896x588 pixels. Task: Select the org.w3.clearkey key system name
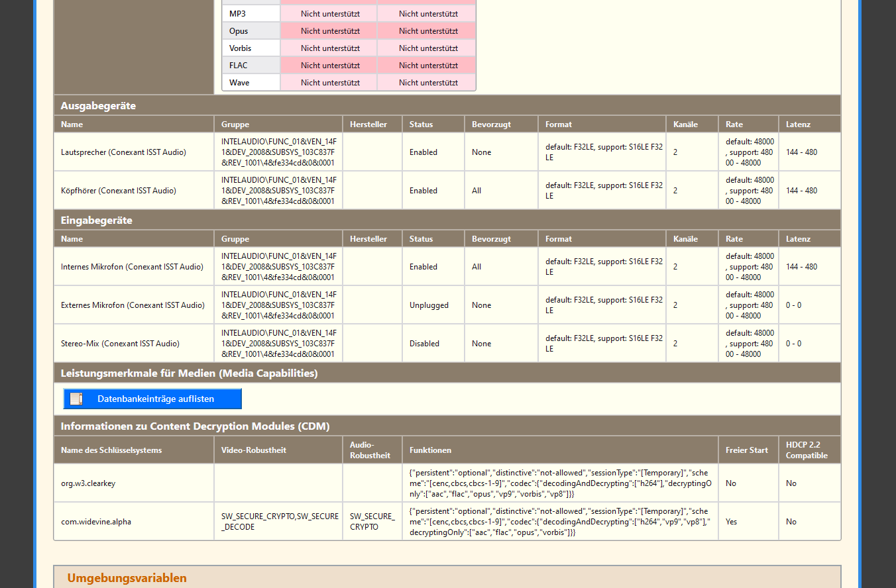[x=88, y=483]
